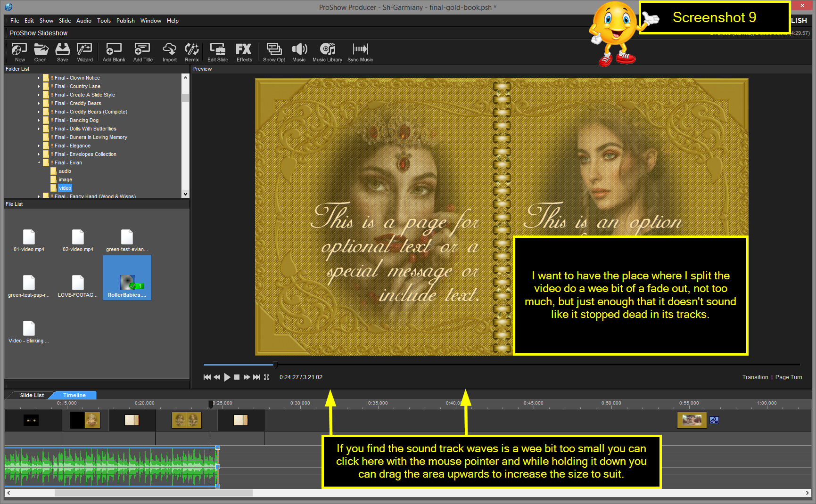Save the show using the Save icon
The width and height of the screenshot is (816, 504).
coord(62,52)
